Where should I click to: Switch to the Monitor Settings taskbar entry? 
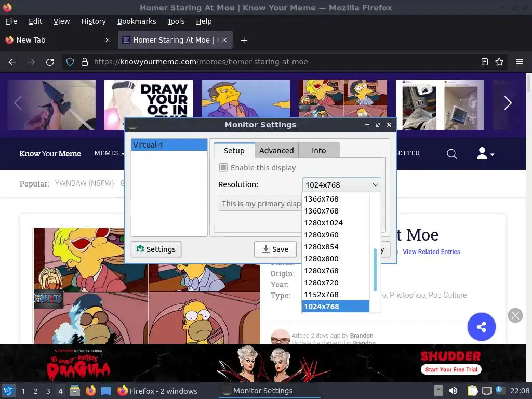pyautogui.click(x=269, y=391)
